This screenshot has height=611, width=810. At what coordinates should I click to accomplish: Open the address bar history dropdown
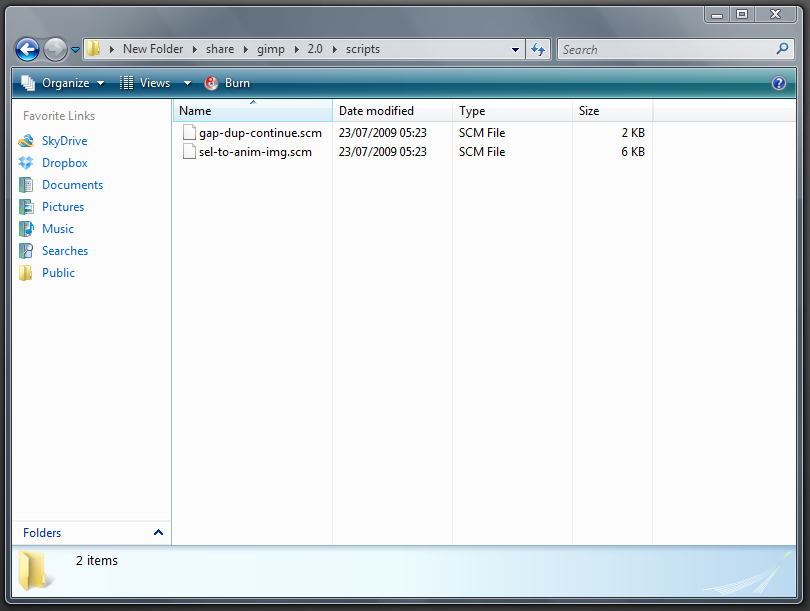tap(515, 48)
